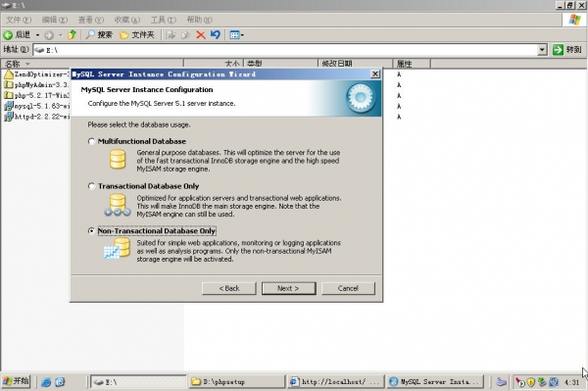This screenshot has width=588, height=391.
Task: Go up one folder level
Action: click(72, 35)
